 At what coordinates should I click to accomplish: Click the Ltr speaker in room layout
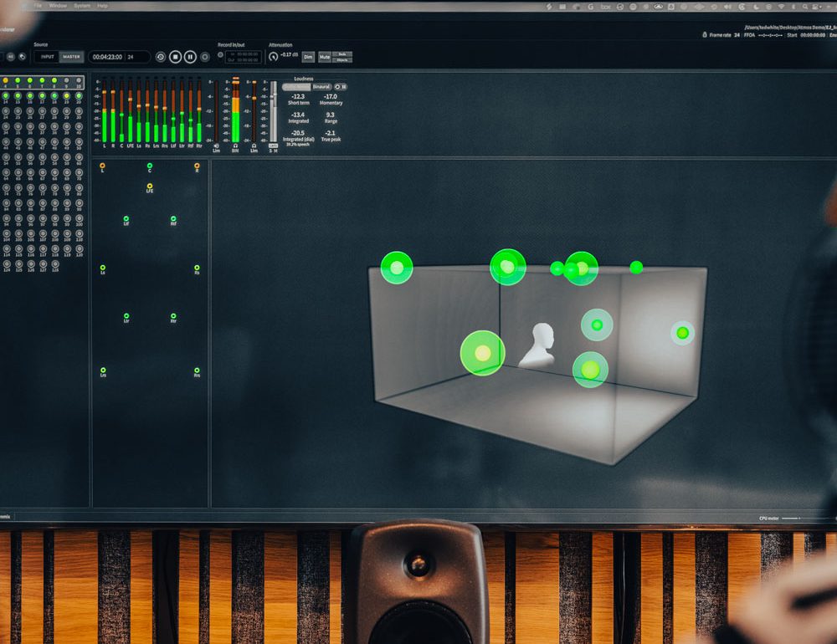point(126,316)
